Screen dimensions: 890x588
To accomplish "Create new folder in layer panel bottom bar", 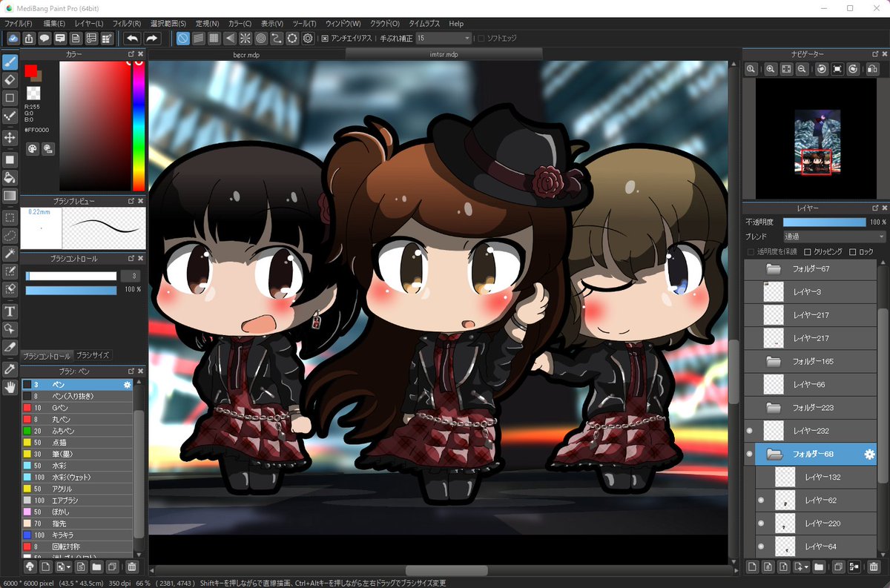I will point(819,567).
